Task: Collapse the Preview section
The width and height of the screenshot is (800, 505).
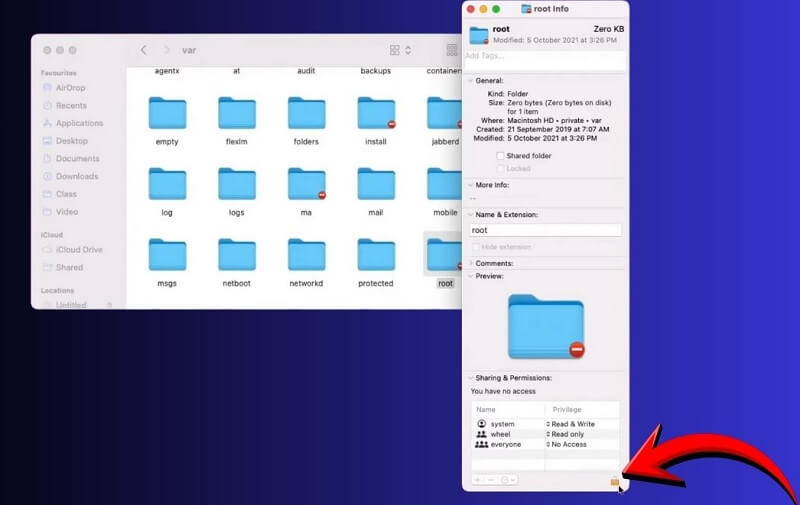Action: (470, 276)
